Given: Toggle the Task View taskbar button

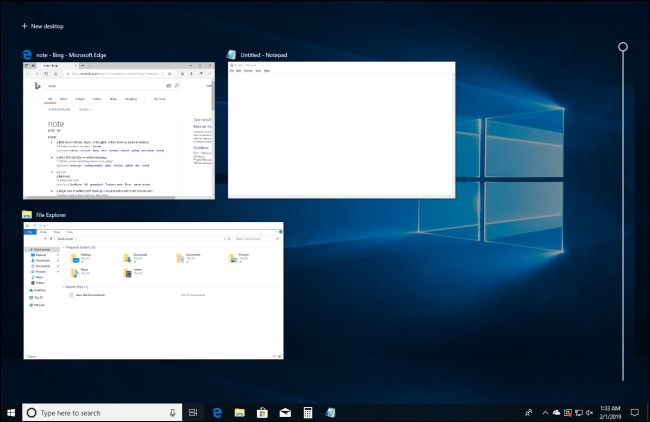Looking at the screenshot, I should click(x=193, y=412).
